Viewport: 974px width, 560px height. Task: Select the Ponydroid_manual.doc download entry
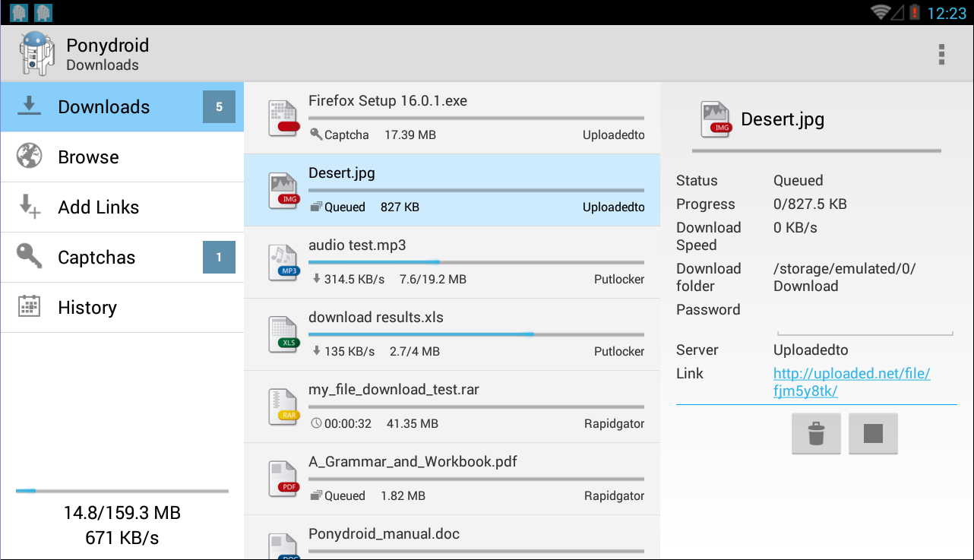point(452,537)
